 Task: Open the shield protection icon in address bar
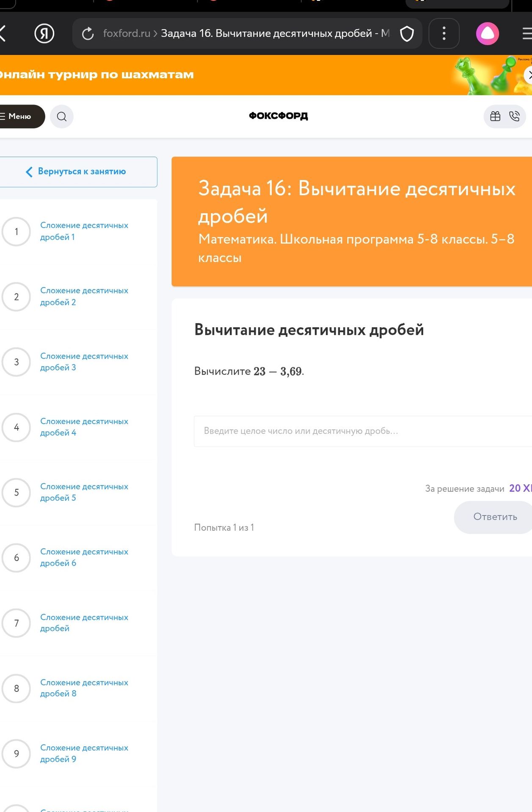407,33
